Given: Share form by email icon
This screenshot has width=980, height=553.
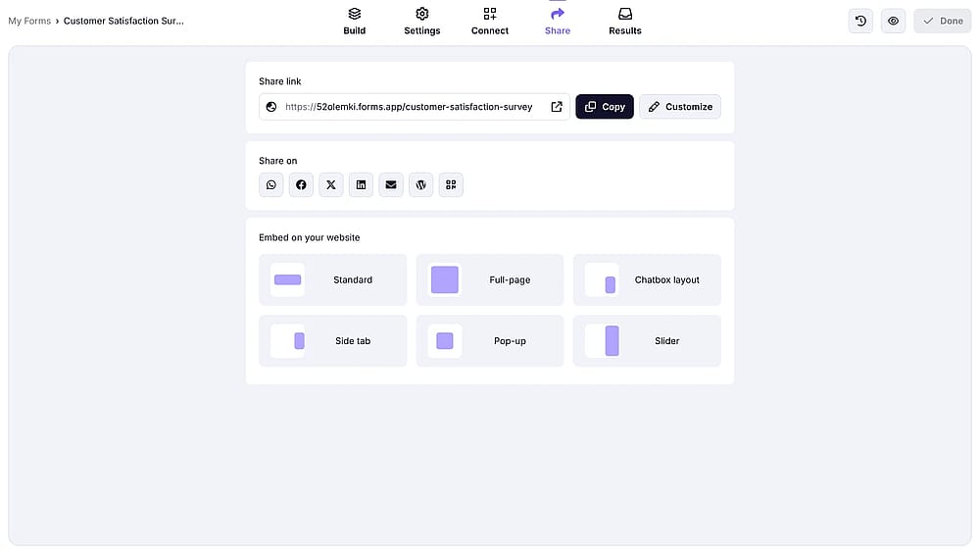Looking at the screenshot, I should 391,185.
